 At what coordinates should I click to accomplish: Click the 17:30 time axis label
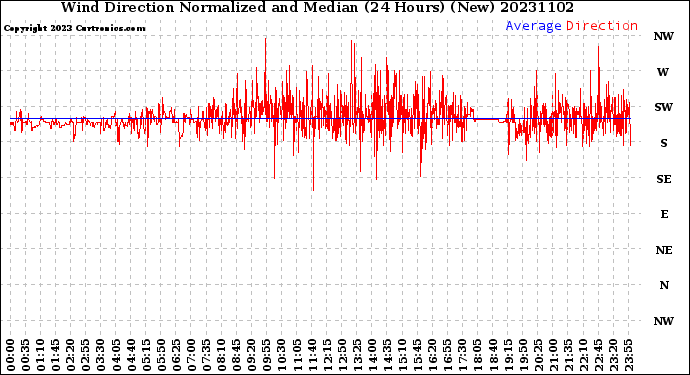point(462,355)
